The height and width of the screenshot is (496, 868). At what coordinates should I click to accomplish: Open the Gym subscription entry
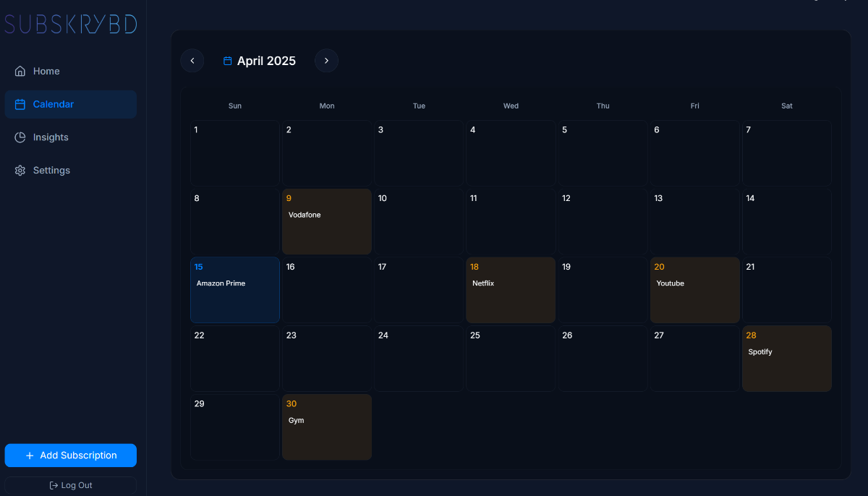tap(296, 420)
